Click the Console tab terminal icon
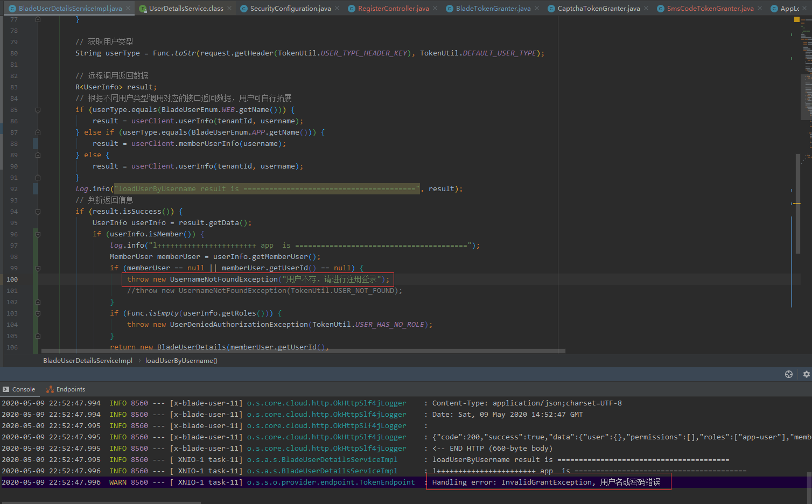 coord(6,389)
